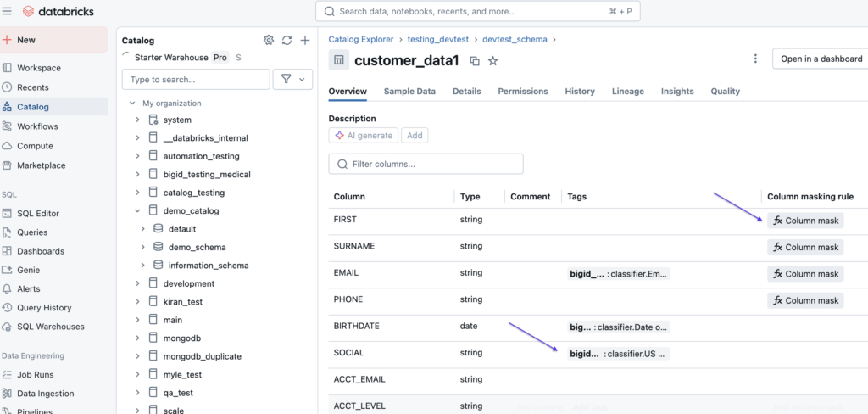
Task: Open Alerts page
Action: coord(28,288)
